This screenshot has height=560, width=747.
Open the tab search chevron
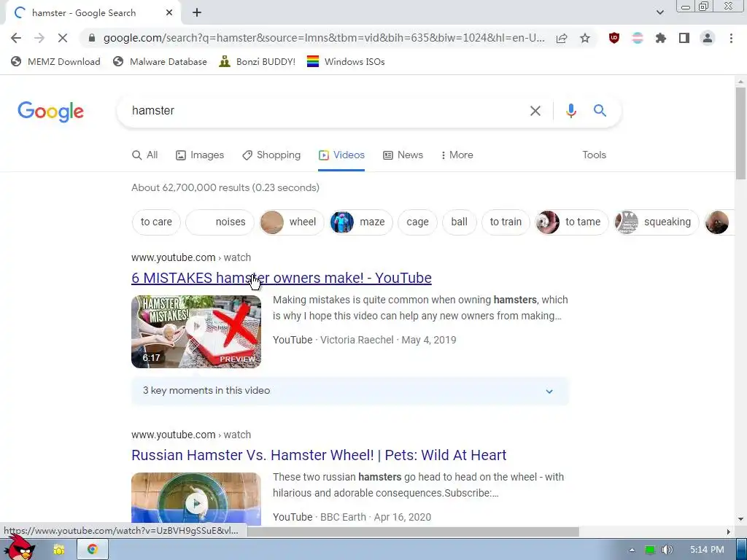[659, 13]
